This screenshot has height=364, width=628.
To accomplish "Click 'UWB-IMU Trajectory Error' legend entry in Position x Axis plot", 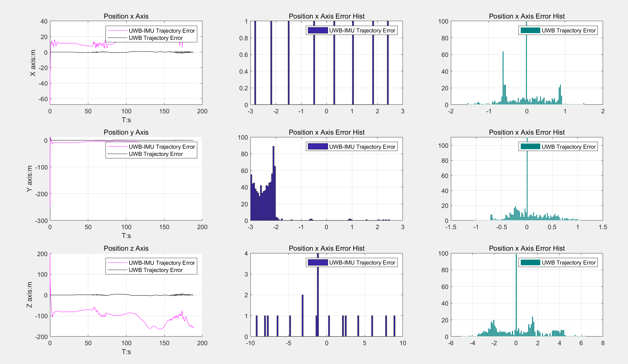I will 162,31.
